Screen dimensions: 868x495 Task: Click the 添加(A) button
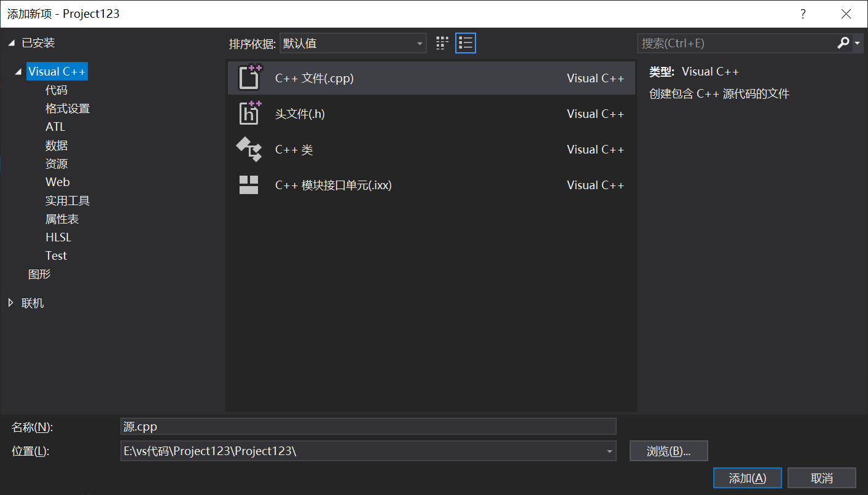[x=747, y=477]
